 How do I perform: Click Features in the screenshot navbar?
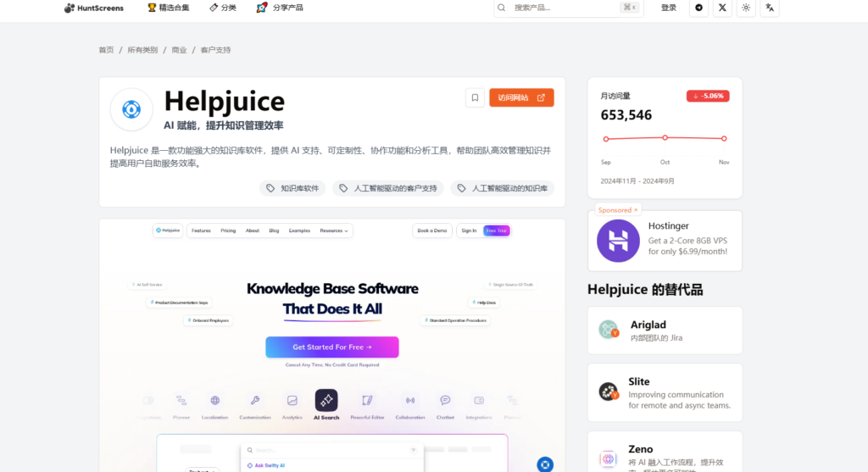pyautogui.click(x=201, y=230)
